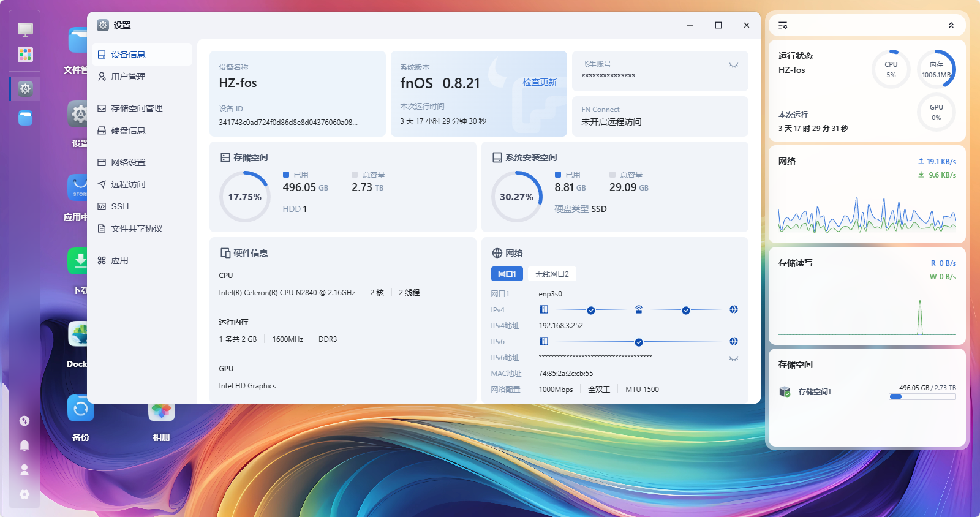Open 用户管理 in the settings sidebar
Screen dimensions: 980x517
pyautogui.click(x=142, y=77)
